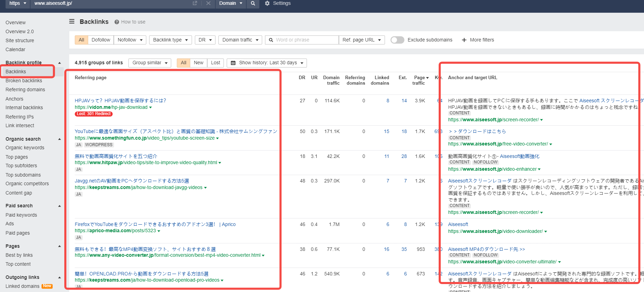Open Overview 2.0 in sidebar
The image size is (644, 292).
coord(20,31)
